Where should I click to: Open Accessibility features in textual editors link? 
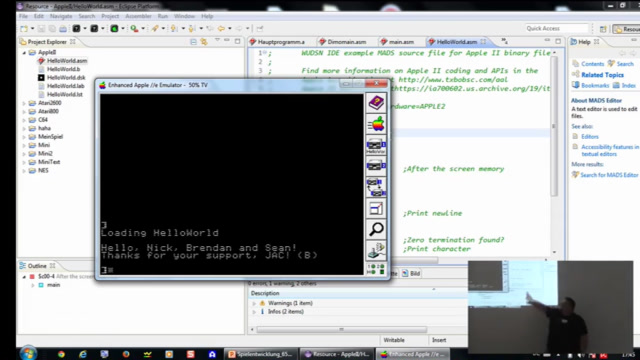click(609, 150)
